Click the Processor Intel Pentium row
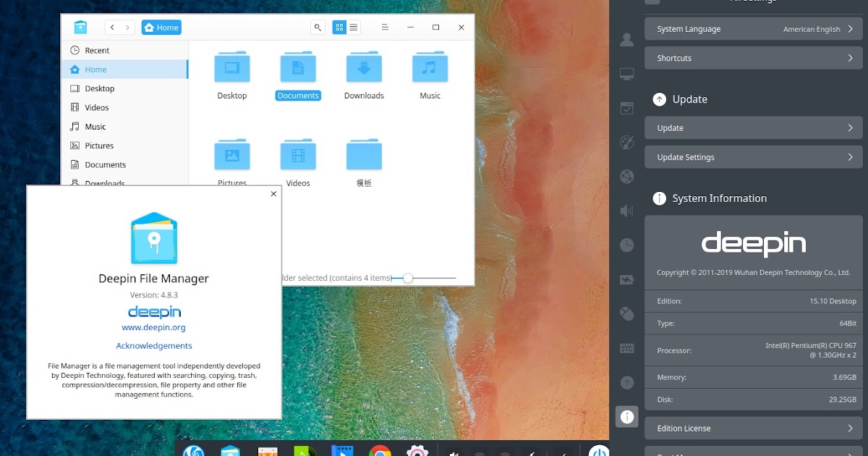 click(754, 350)
